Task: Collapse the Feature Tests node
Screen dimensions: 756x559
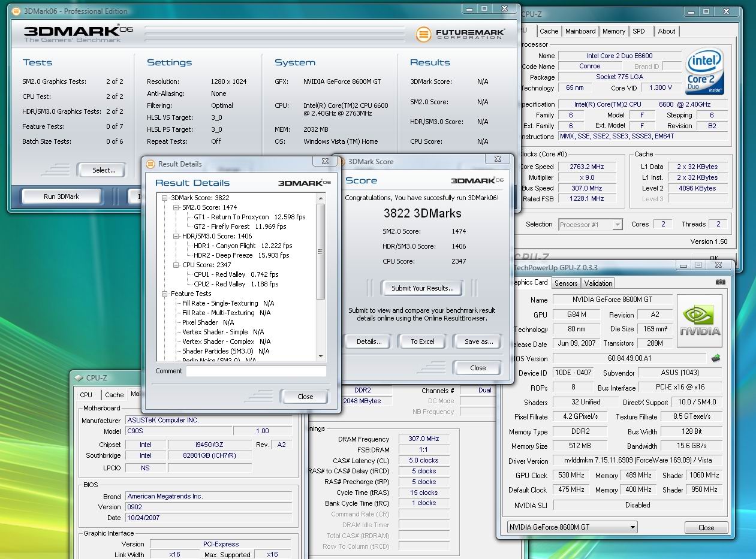Action: pos(165,294)
